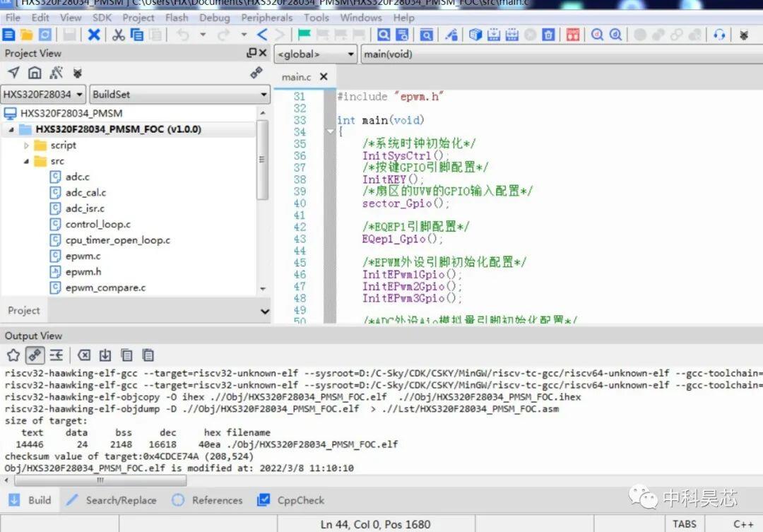Click the Output View horizontal scrollbar
The width and height of the screenshot is (763, 532).
pos(100,480)
